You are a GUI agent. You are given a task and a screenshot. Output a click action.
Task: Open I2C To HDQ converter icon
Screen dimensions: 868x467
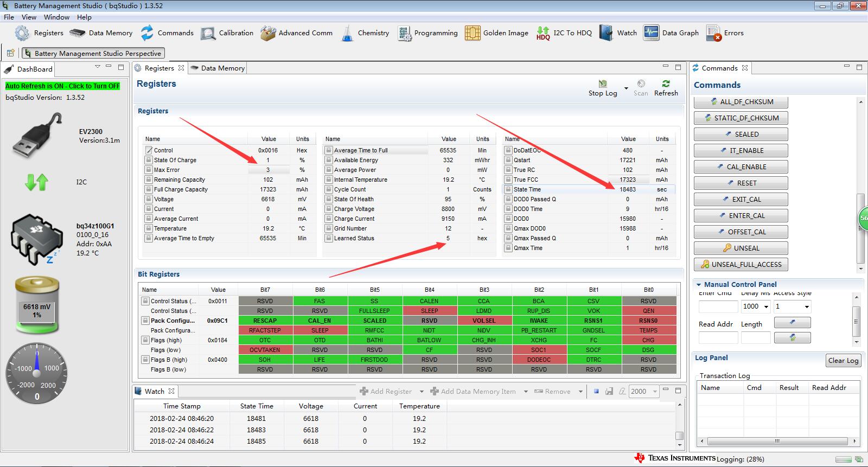pos(543,33)
